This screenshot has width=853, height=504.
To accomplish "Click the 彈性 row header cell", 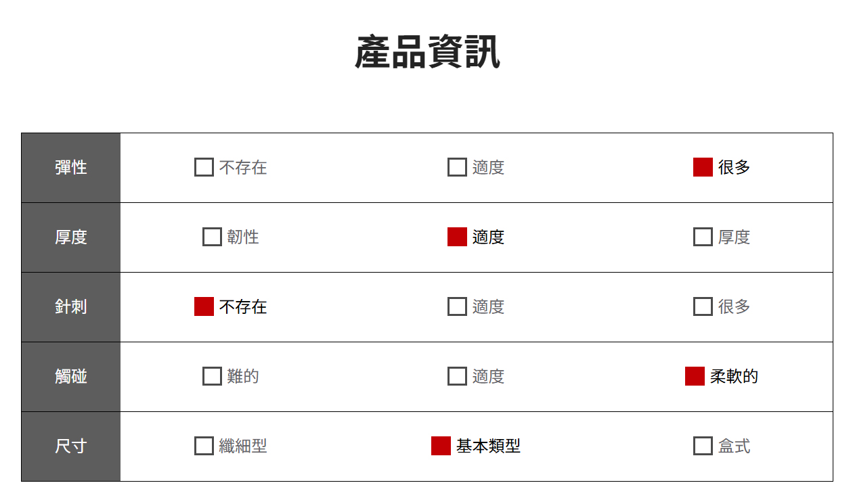I will tap(71, 167).
